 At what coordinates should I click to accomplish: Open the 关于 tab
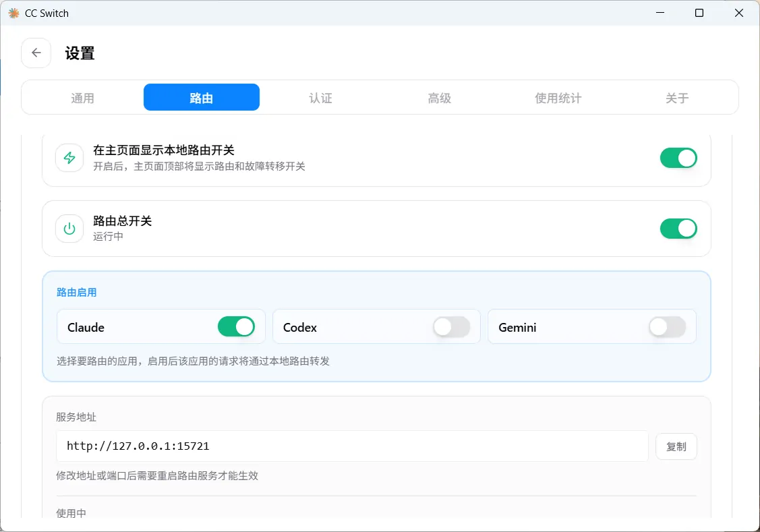click(676, 97)
